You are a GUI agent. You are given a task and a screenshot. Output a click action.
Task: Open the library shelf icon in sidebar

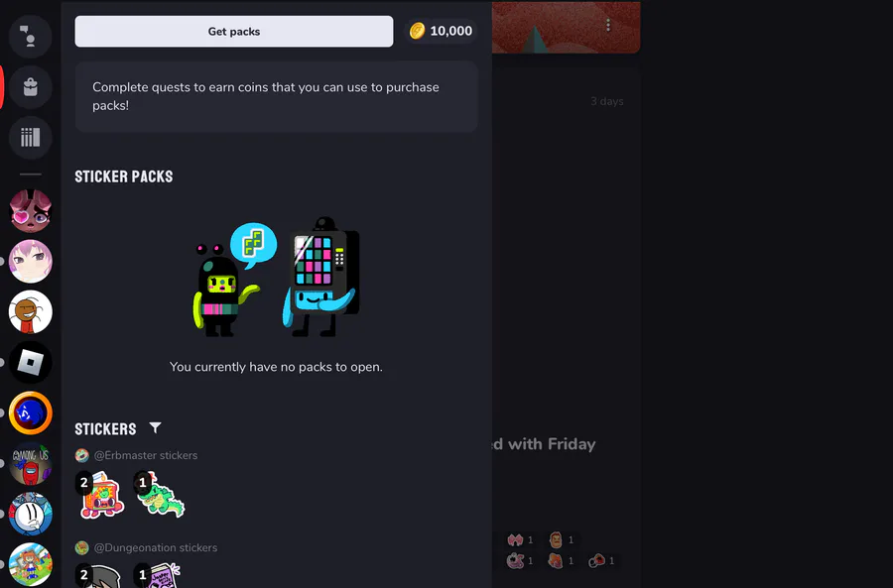[x=30, y=137]
